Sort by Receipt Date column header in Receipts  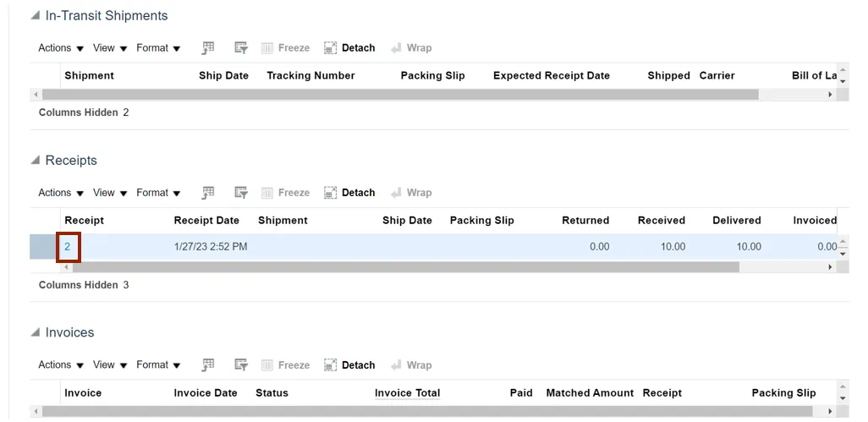coord(206,221)
